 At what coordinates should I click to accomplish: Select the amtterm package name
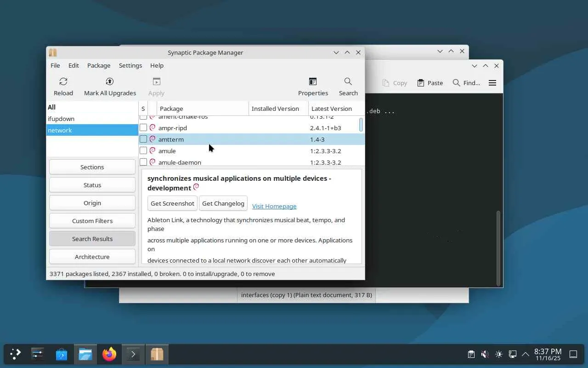pyautogui.click(x=171, y=139)
